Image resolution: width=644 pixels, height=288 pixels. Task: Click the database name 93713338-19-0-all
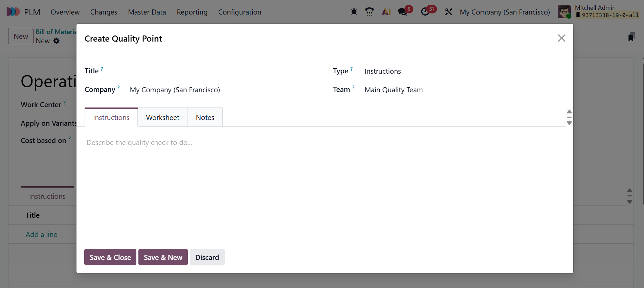tap(607, 15)
